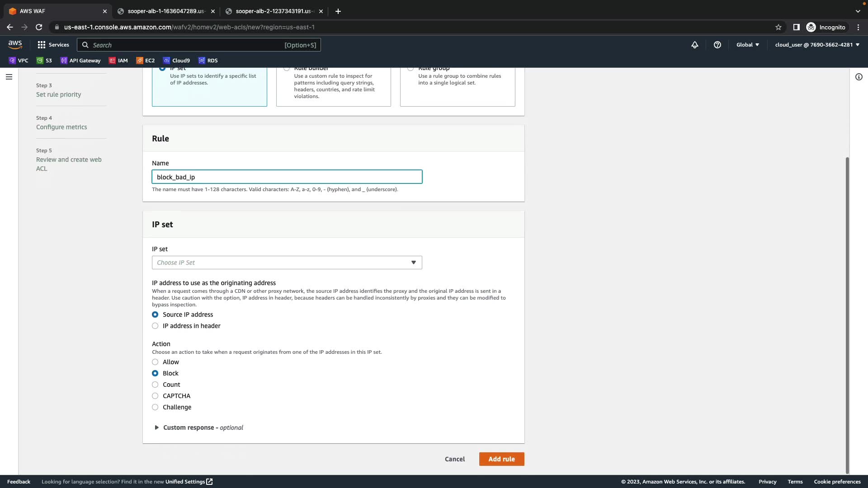
Task: Click the Add rule button
Action: [501, 459]
